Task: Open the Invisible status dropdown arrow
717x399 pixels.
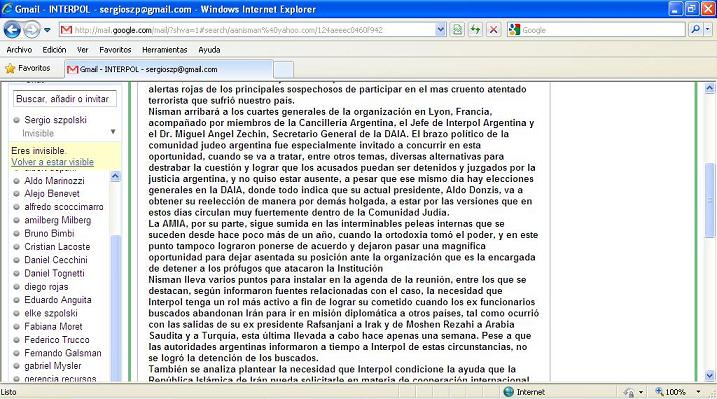Action: coord(113,132)
